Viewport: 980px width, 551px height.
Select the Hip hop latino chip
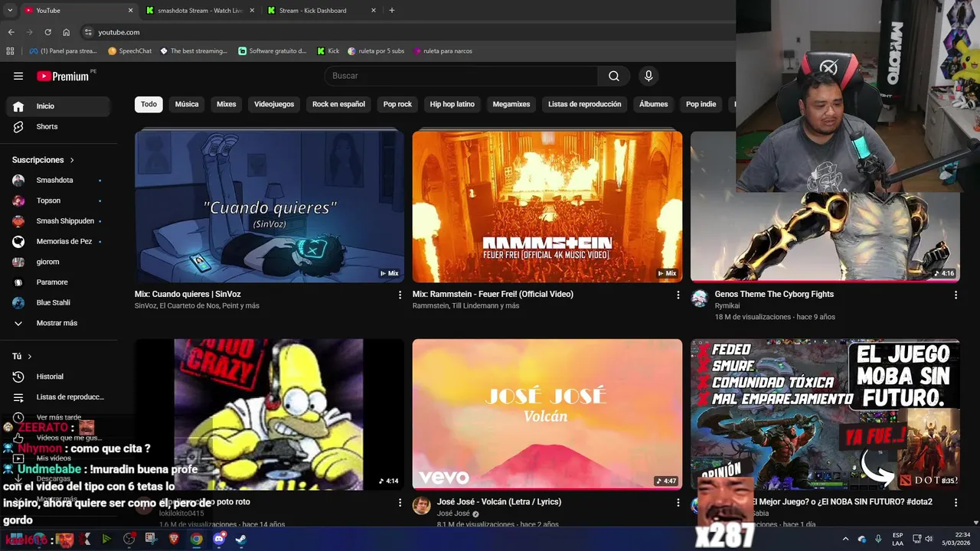point(452,104)
